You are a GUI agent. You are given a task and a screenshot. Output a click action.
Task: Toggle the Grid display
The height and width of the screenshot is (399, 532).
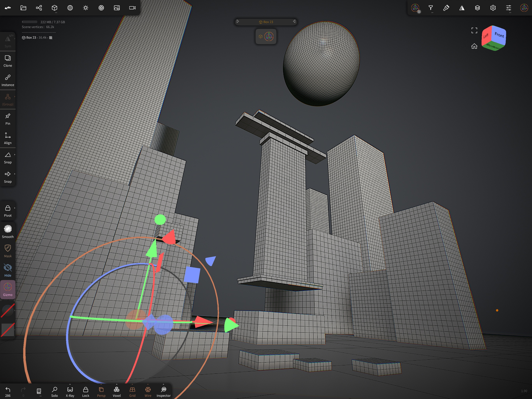pos(132,391)
